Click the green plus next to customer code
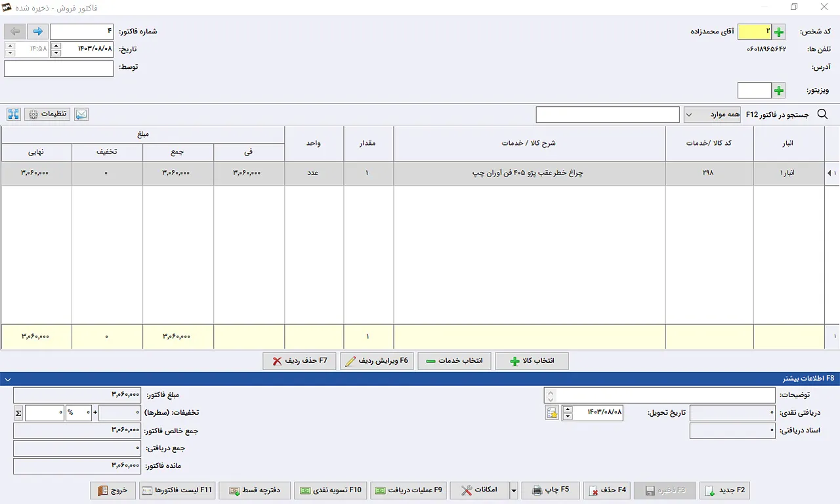 coord(779,31)
